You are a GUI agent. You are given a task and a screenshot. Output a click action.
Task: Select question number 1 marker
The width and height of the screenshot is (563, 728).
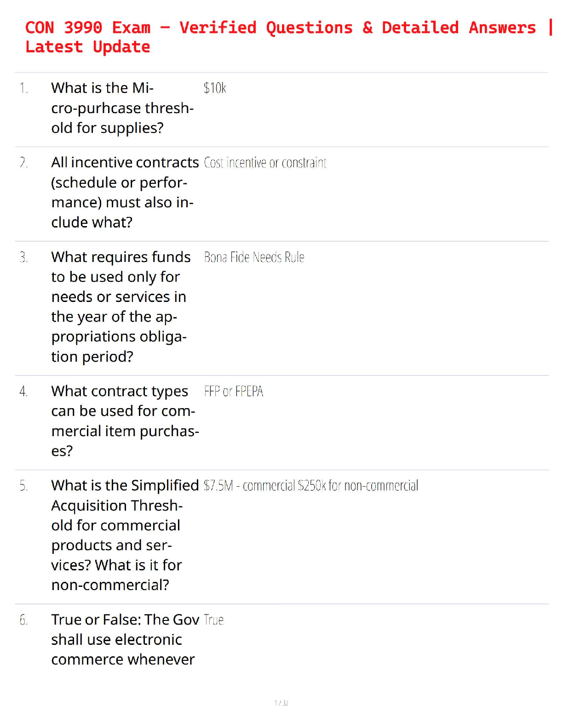coord(24,88)
